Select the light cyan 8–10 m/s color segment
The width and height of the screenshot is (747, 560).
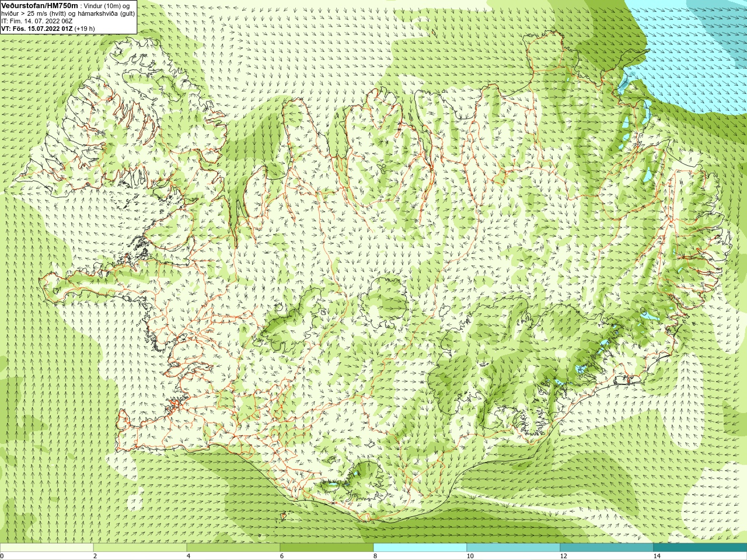420,548
